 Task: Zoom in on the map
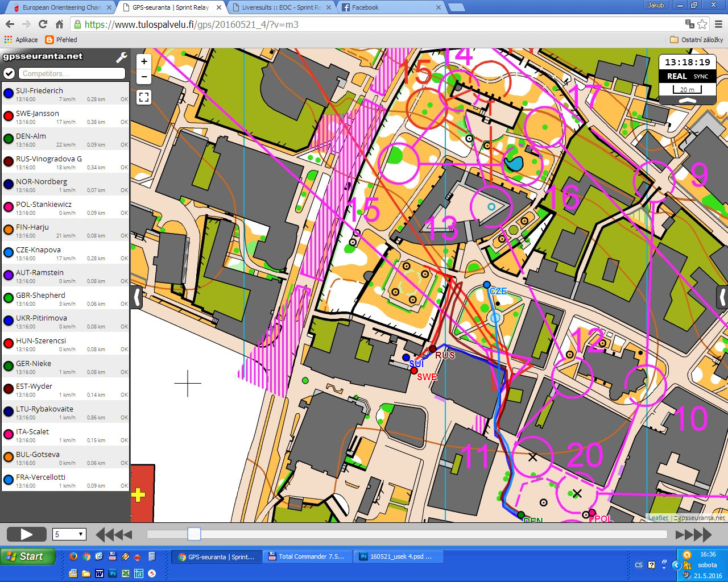(x=144, y=61)
